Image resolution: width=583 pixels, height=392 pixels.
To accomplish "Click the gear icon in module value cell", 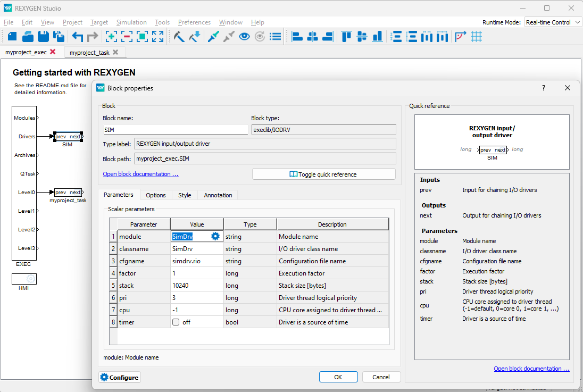I will tap(215, 236).
